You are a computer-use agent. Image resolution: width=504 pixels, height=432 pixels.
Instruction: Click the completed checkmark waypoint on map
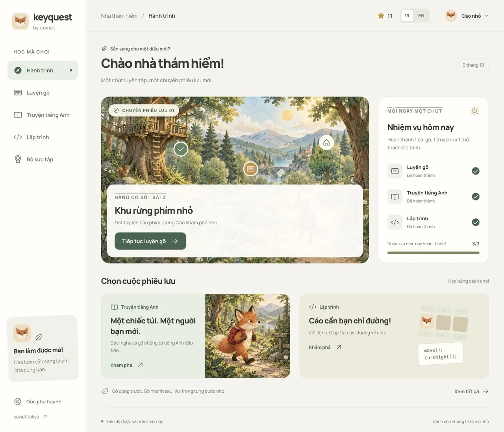181,149
